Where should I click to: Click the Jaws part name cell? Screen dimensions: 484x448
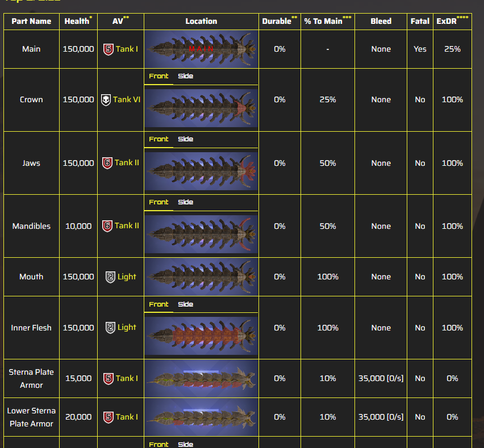click(31, 163)
